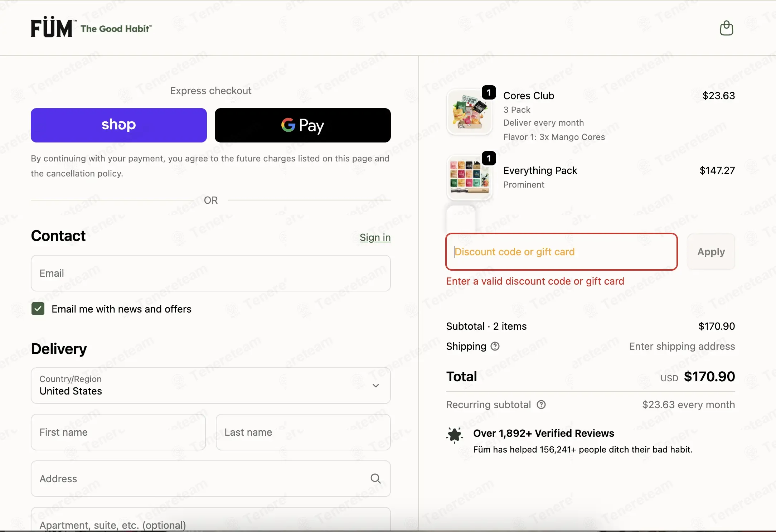Click the Deliver every month text

coord(544,123)
